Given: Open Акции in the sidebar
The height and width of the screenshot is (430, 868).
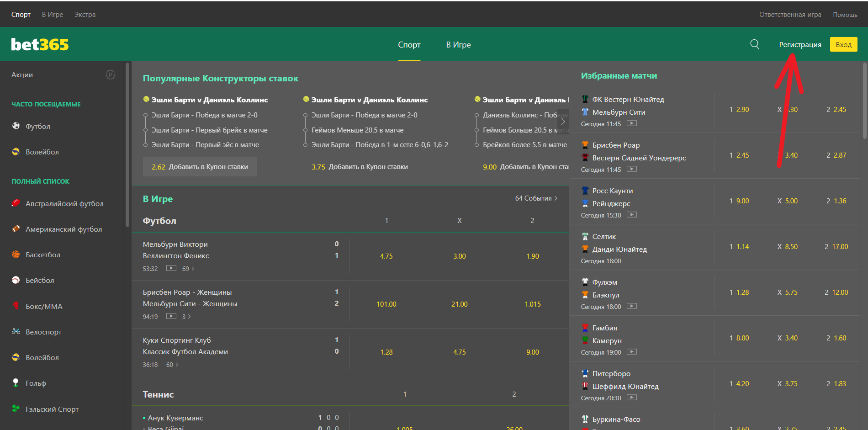Looking at the screenshot, I should [22, 74].
